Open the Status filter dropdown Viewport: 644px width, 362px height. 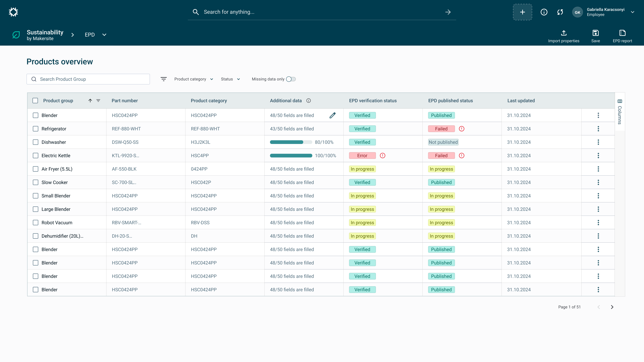point(230,79)
